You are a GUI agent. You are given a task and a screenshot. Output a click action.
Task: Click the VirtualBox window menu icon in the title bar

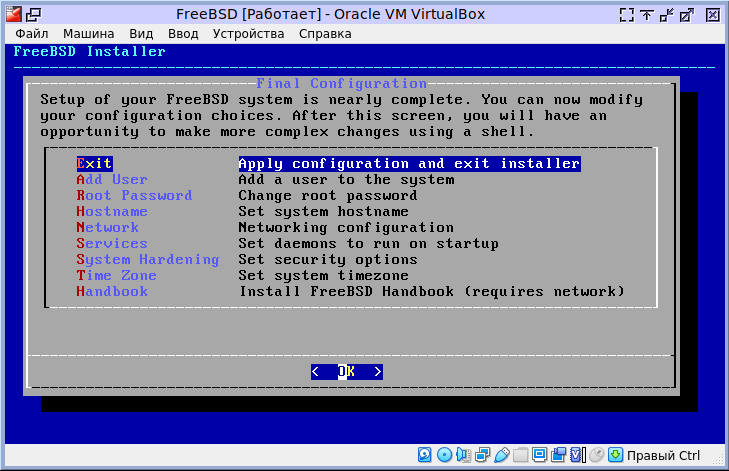pos(14,15)
